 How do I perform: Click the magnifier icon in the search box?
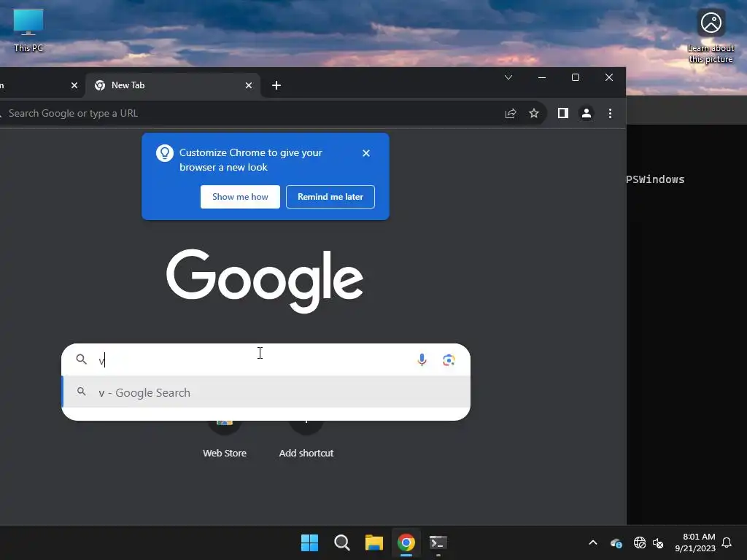82,359
